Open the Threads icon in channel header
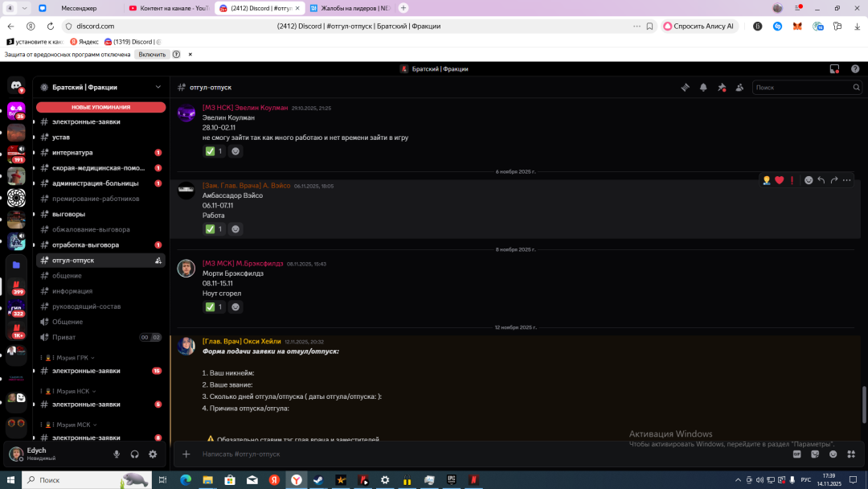868x489 pixels. 686,87
